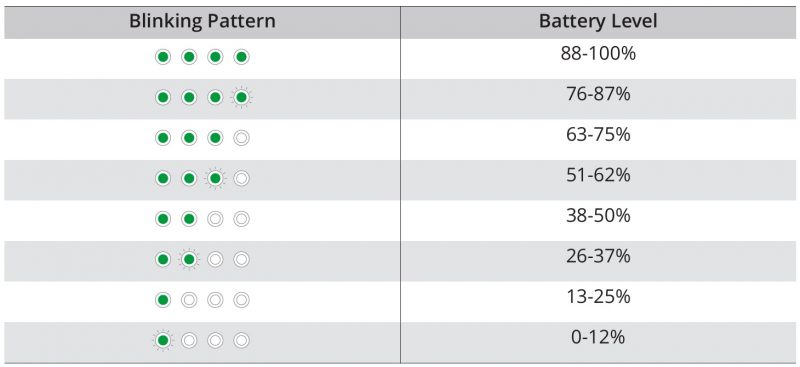Click the 0-12% battery level text
Screen dimensions: 800x367
point(598,337)
